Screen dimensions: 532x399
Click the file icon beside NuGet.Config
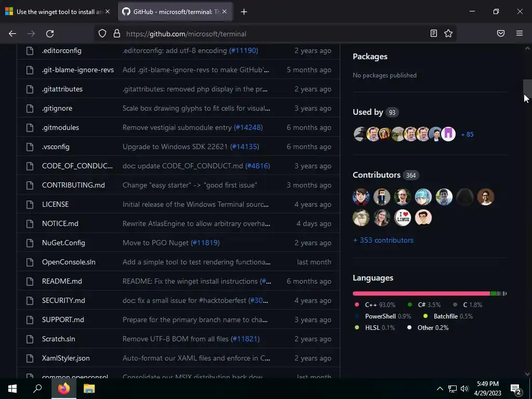[x=30, y=243]
